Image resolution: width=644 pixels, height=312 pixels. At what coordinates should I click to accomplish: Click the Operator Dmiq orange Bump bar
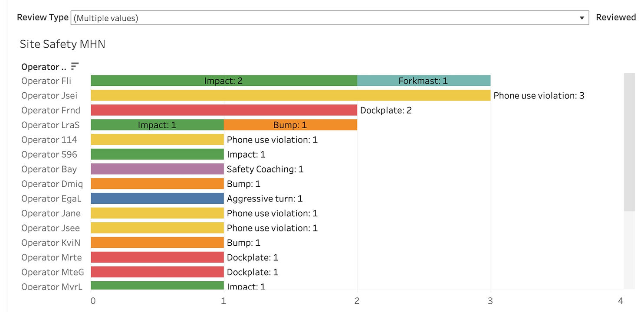tap(157, 184)
